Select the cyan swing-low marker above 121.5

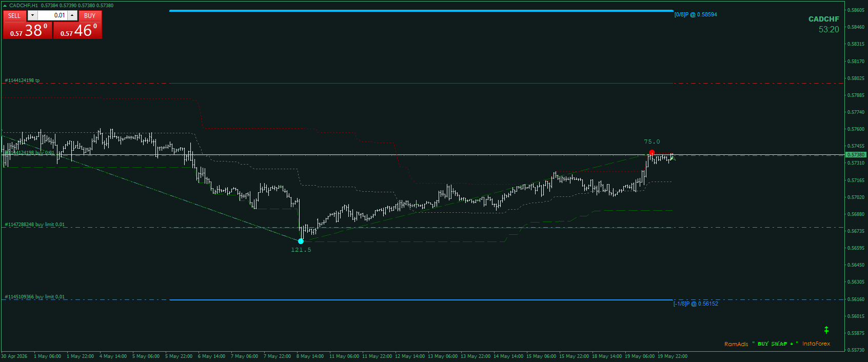tap(301, 241)
